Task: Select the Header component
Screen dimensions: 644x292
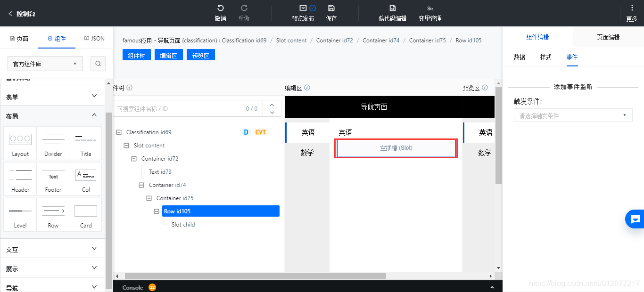Action: (x=20, y=178)
